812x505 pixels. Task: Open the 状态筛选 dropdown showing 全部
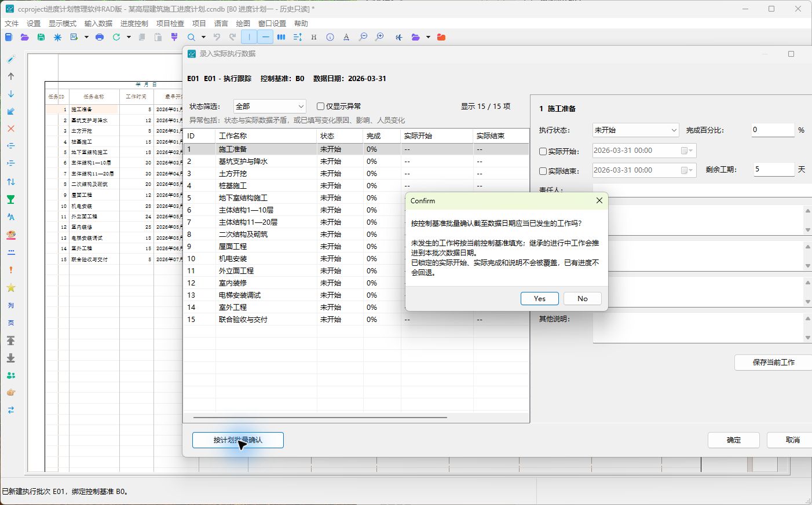point(270,106)
